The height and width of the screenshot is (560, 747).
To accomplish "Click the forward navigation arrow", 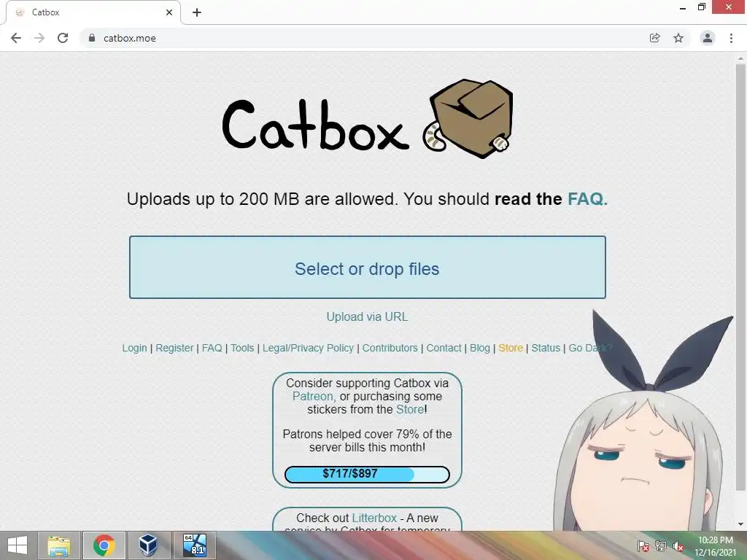I will [39, 38].
